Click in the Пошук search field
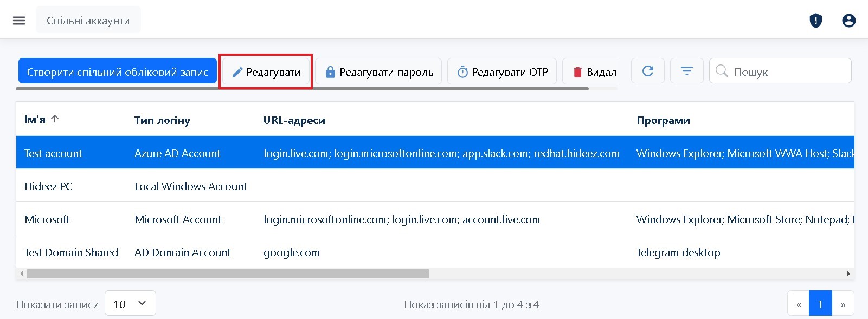Screen dimensions: 868x319 coord(786,71)
